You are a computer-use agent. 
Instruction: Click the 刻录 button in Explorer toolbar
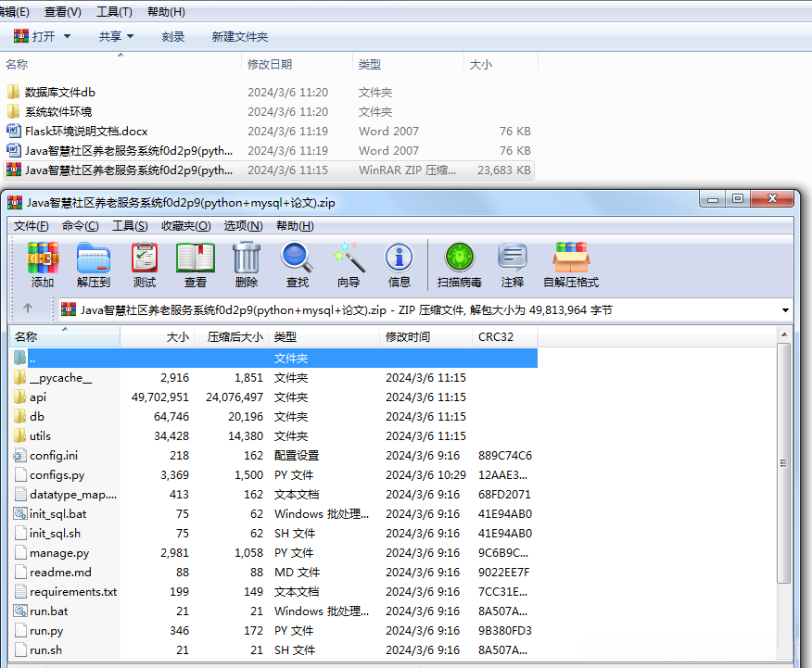[x=173, y=37]
